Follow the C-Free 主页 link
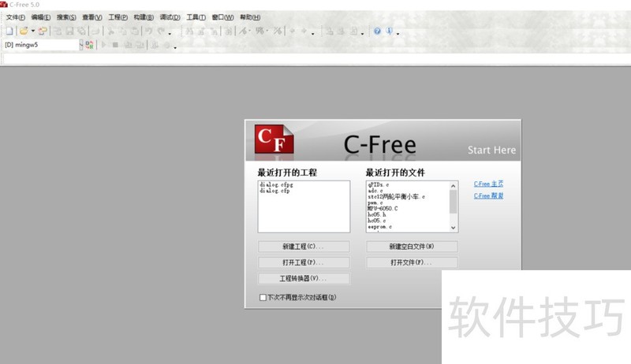 (x=488, y=184)
